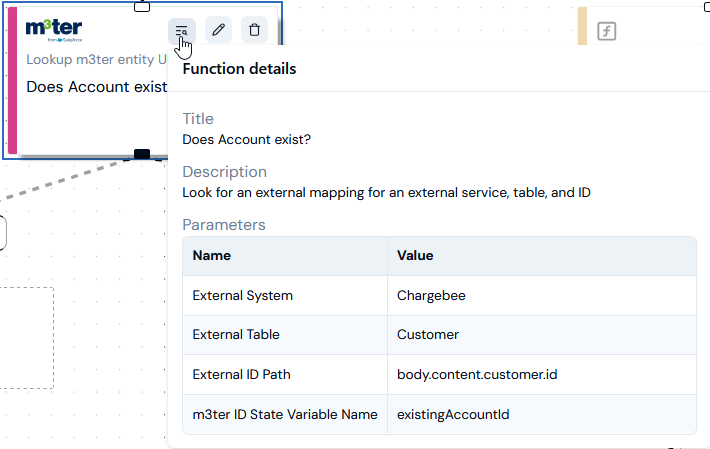The height and width of the screenshot is (449, 710).
Task: Select the 'Chargebee' value cell
Action: tap(542, 296)
